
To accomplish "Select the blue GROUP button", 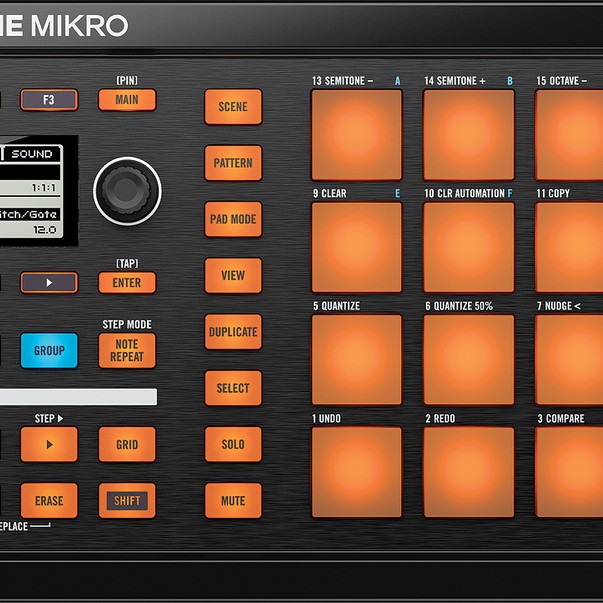I will tap(49, 350).
